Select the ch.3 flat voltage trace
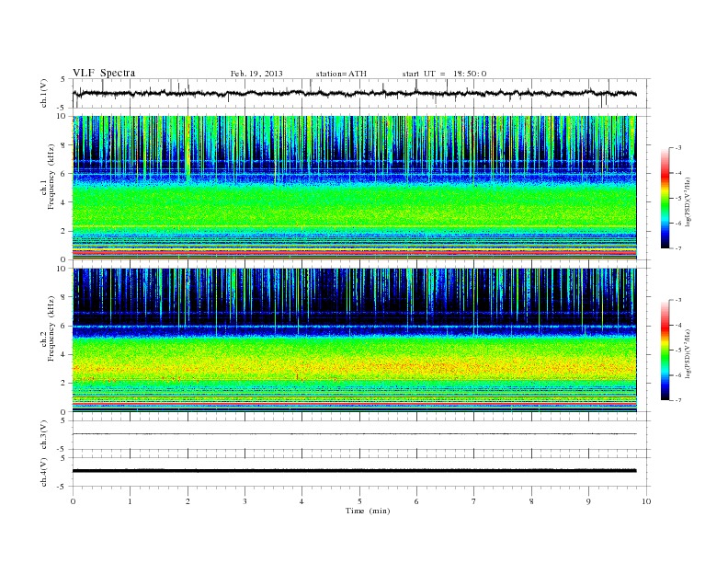The height and width of the screenshot is (563, 728). (354, 434)
